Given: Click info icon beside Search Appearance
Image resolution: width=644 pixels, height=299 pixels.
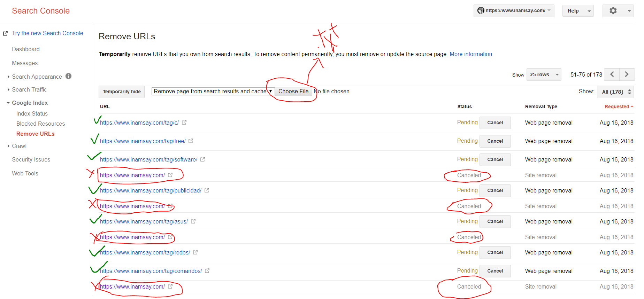Looking at the screenshot, I should pyautogui.click(x=68, y=76).
